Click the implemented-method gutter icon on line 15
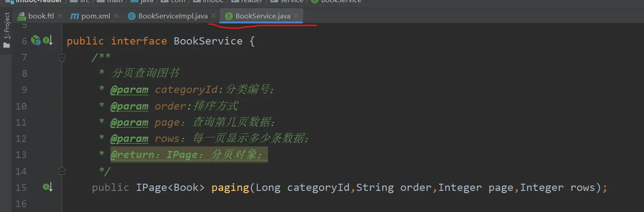Screen dimensions: 644x212 pos(48,187)
